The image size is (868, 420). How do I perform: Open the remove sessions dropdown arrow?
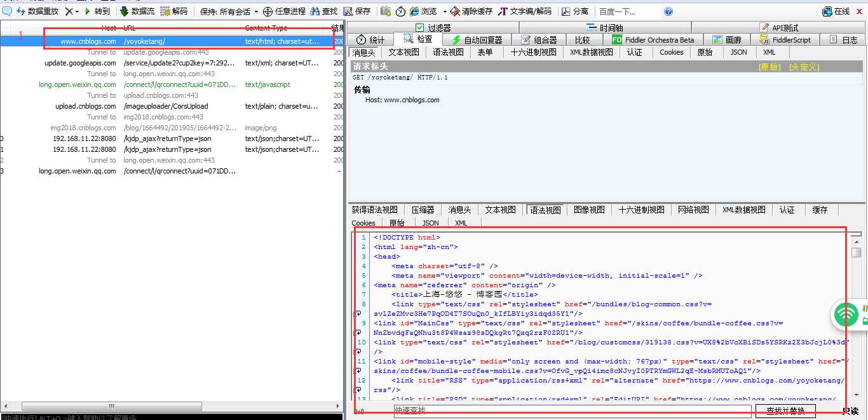click(x=78, y=11)
